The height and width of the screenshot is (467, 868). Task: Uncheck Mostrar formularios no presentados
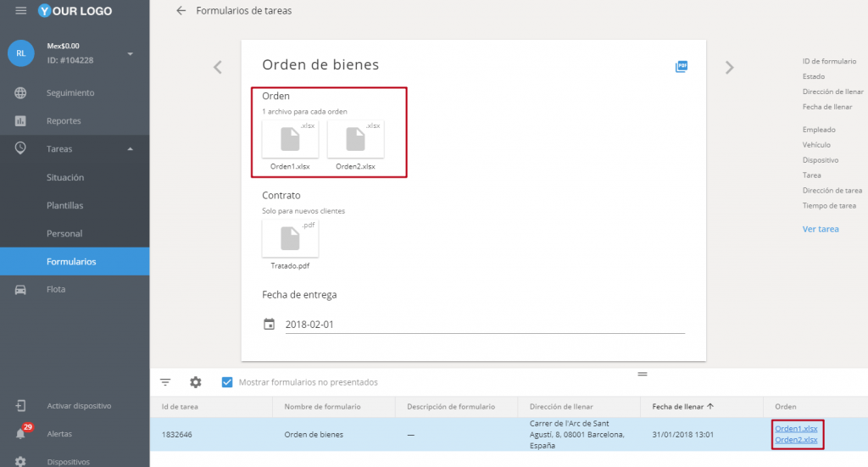point(226,382)
